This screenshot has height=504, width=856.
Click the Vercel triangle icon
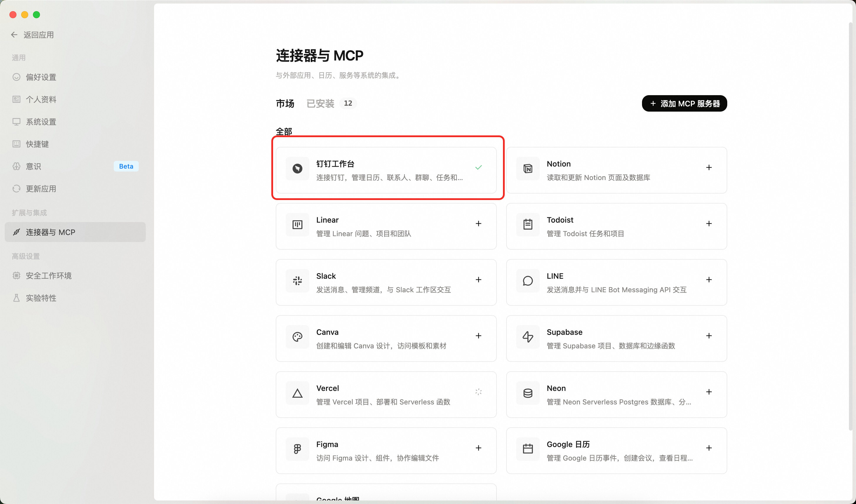coord(297,393)
